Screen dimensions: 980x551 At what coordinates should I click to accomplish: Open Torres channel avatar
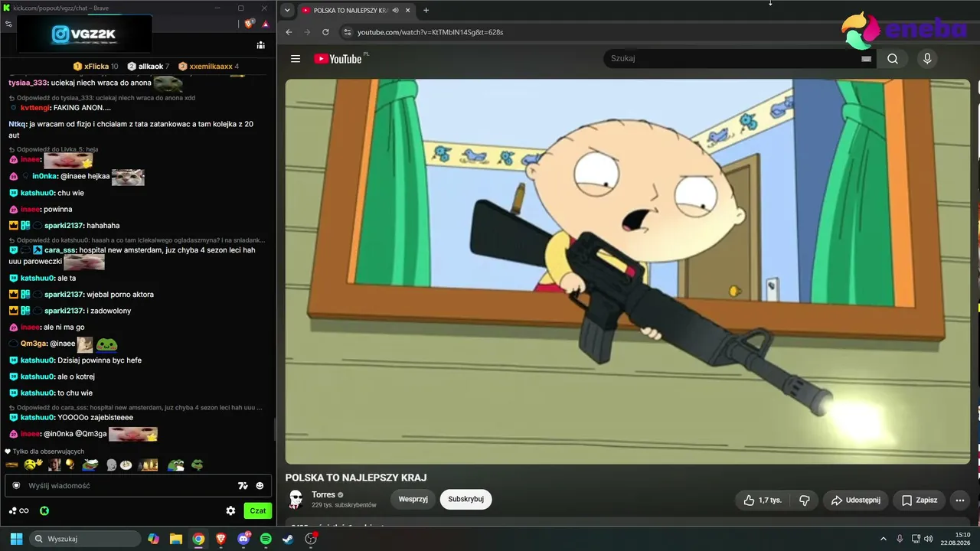click(x=296, y=500)
